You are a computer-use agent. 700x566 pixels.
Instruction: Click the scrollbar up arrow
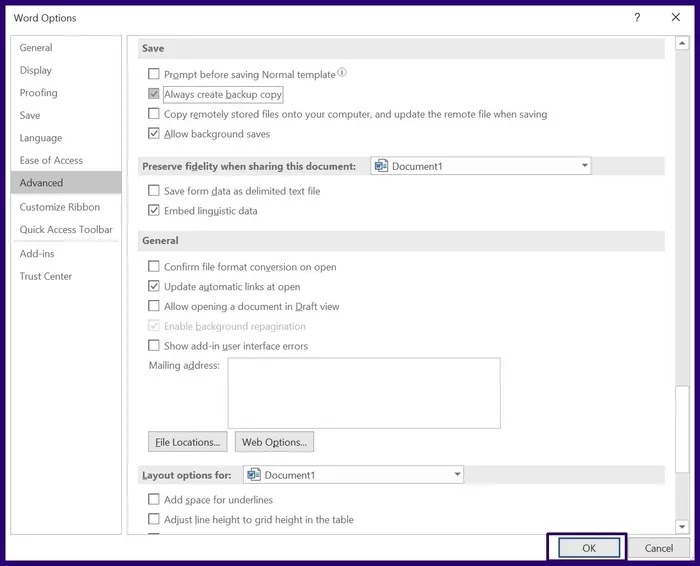pos(682,43)
